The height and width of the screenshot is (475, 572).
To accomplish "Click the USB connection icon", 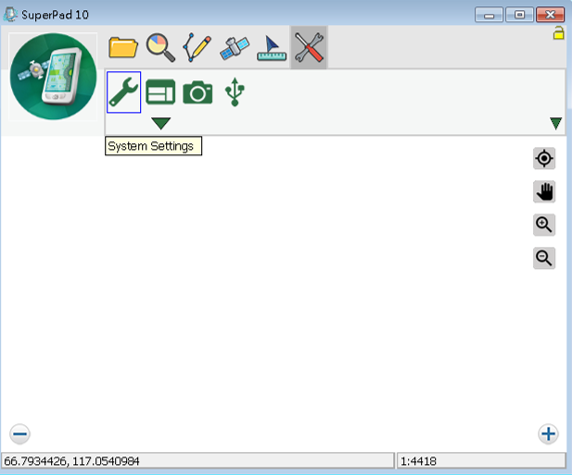I will [235, 92].
